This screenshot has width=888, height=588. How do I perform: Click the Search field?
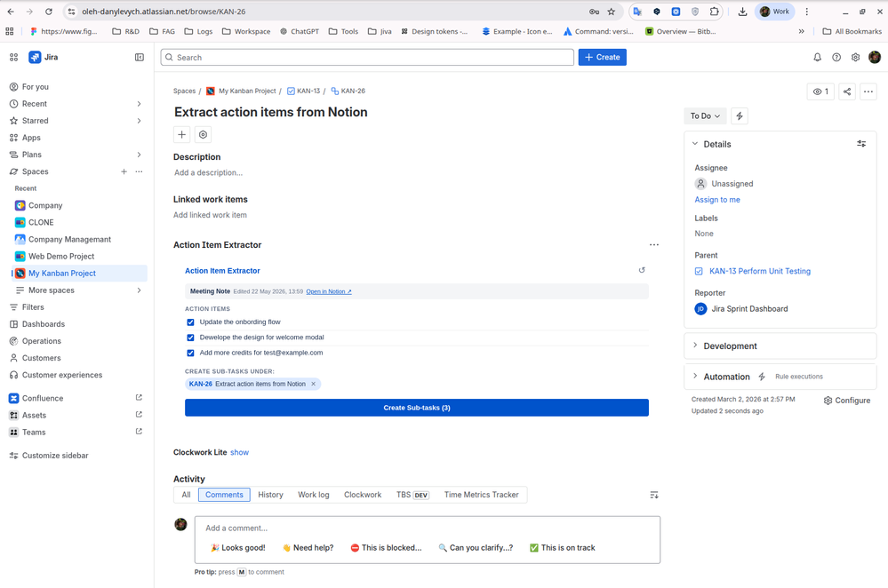(367, 57)
